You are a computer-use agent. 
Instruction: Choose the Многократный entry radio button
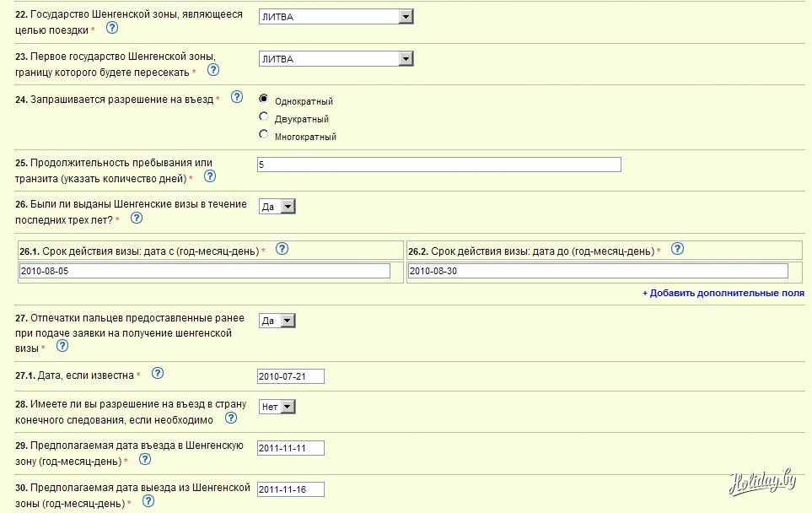(x=264, y=135)
